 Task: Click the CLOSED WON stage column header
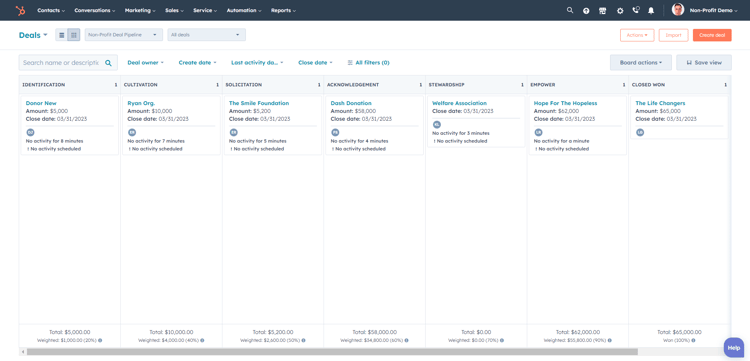point(679,85)
